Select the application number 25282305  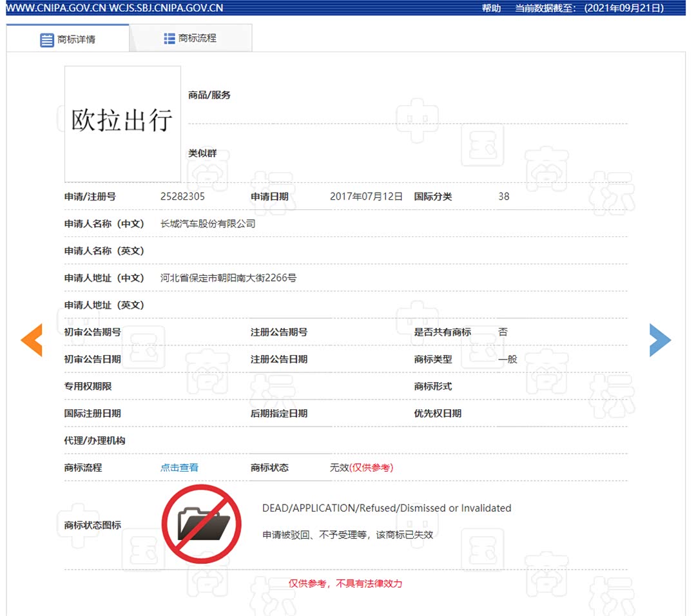pos(183,197)
